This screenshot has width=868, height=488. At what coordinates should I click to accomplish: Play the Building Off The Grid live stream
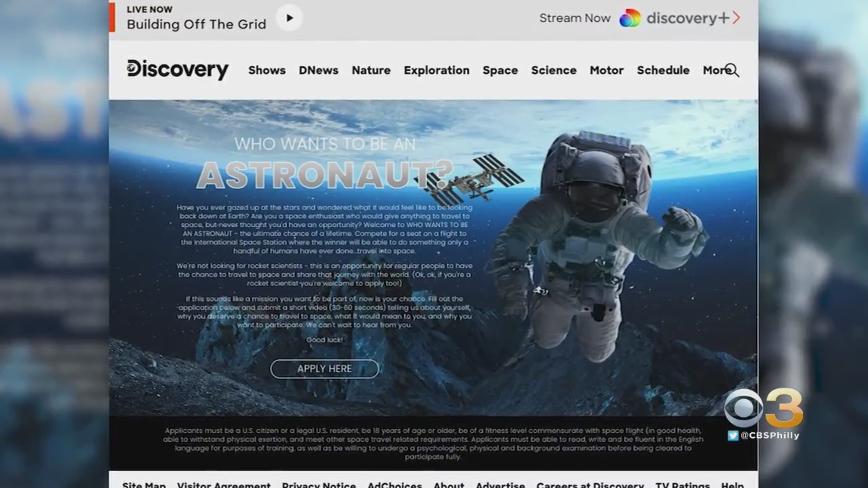point(290,18)
